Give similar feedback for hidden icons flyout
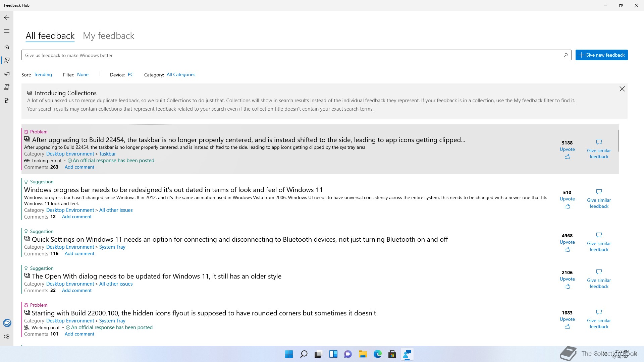This screenshot has height=362, width=644. [x=599, y=319]
